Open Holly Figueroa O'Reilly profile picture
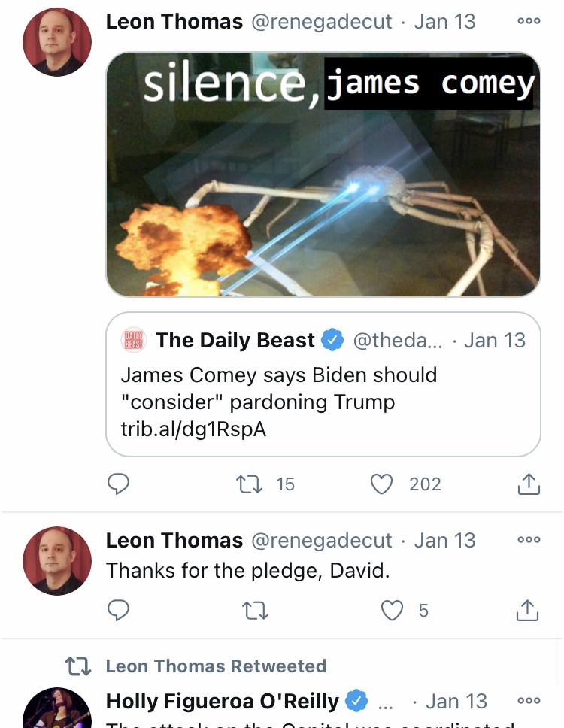564x728 pixels. point(57,708)
